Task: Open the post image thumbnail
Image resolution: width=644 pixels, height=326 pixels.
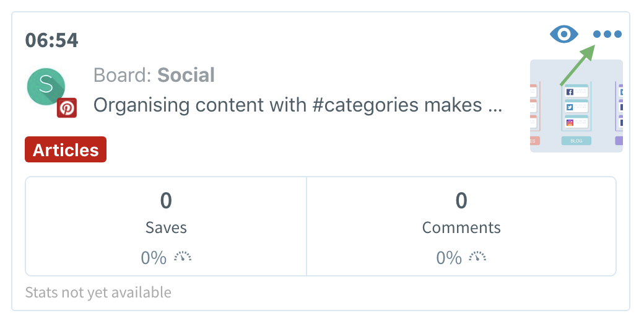Action: click(577, 106)
